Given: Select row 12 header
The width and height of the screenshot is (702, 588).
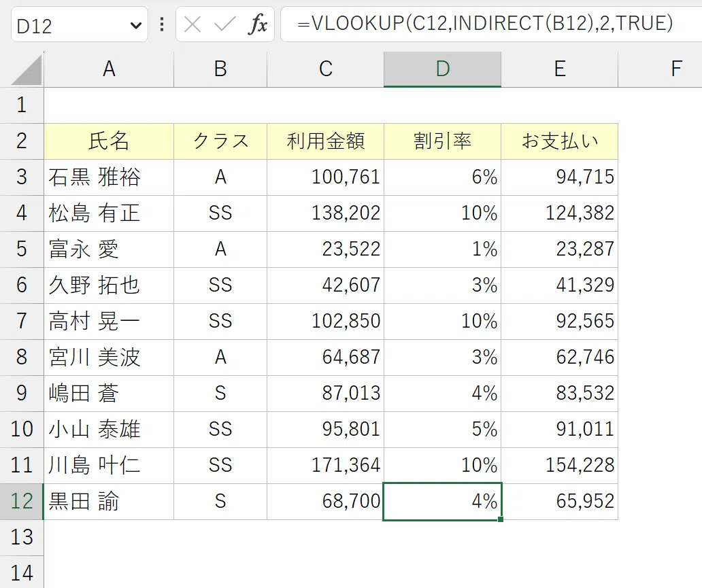Looking at the screenshot, I should click(22, 501).
